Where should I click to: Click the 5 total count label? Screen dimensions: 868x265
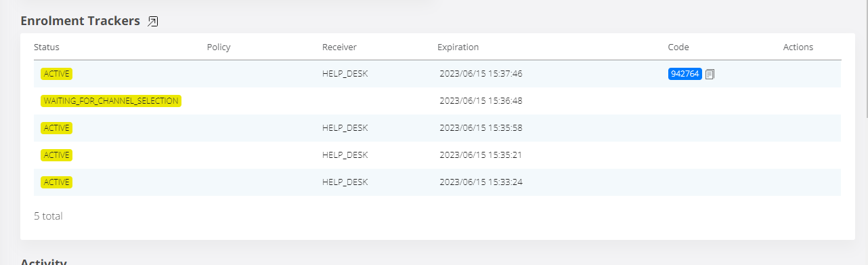[x=48, y=216]
